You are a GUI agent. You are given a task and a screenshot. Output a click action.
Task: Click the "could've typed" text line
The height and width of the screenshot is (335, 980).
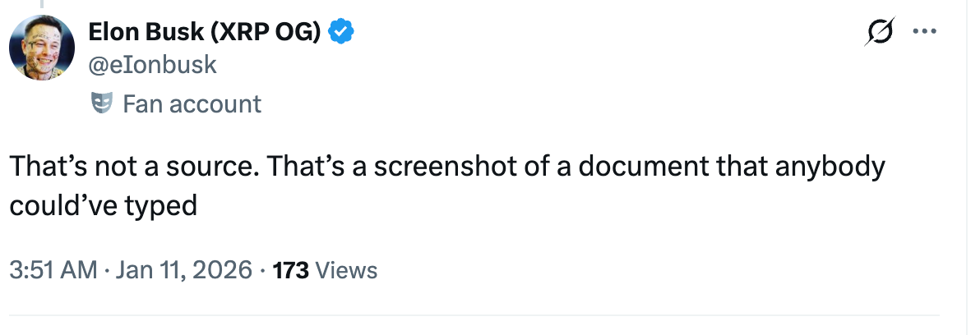(x=103, y=205)
